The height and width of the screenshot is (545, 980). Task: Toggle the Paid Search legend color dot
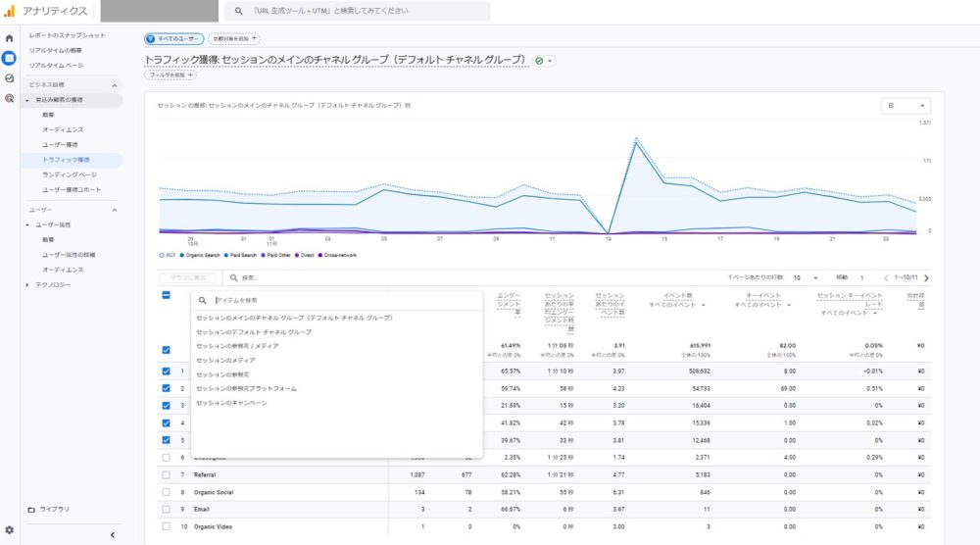tap(225, 255)
